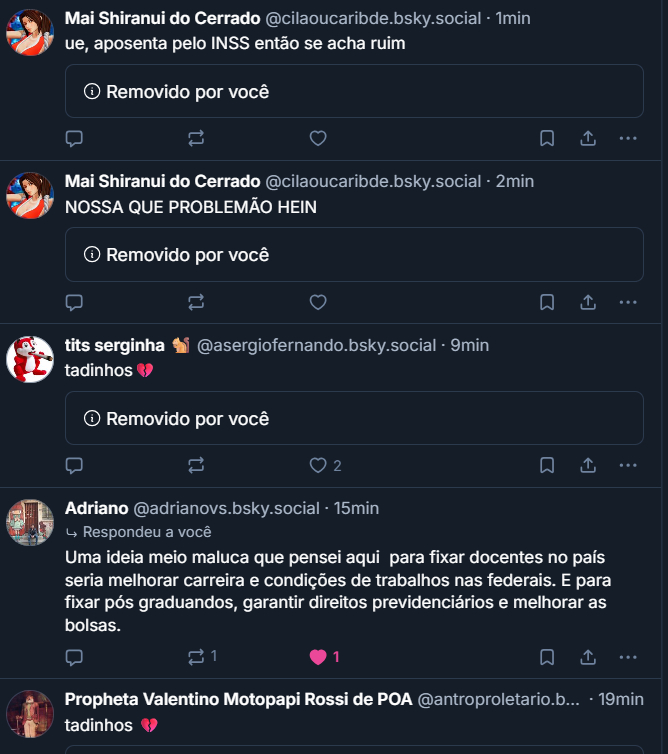This screenshot has width=668, height=754.
Task: Open removed quote under tits serginha's post
Action: click(354, 418)
